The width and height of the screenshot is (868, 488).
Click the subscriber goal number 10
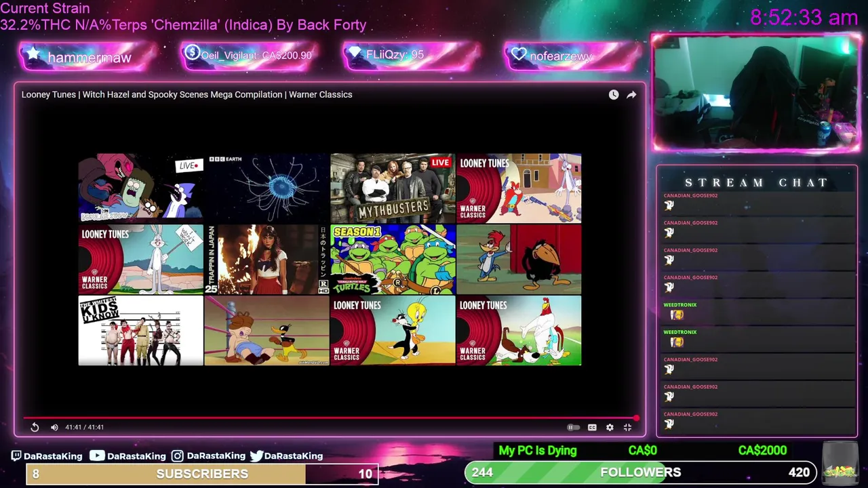click(366, 474)
